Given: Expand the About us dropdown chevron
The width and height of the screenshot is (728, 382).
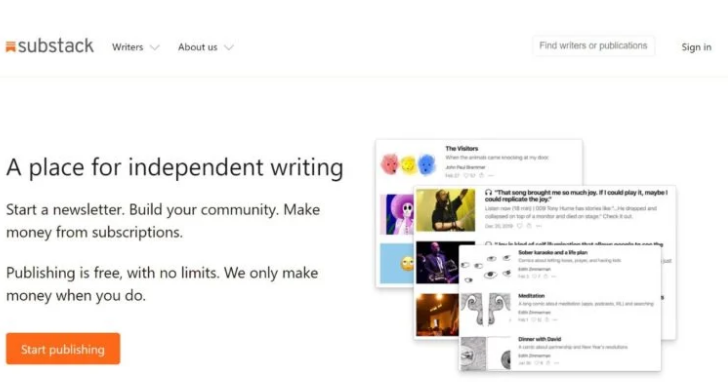Looking at the screenshot, I should point(229,47).
